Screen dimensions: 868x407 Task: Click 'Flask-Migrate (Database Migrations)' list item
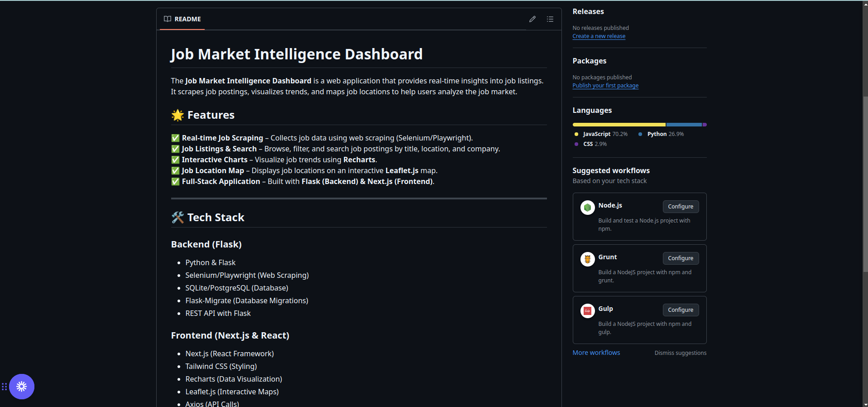[246, 301]
